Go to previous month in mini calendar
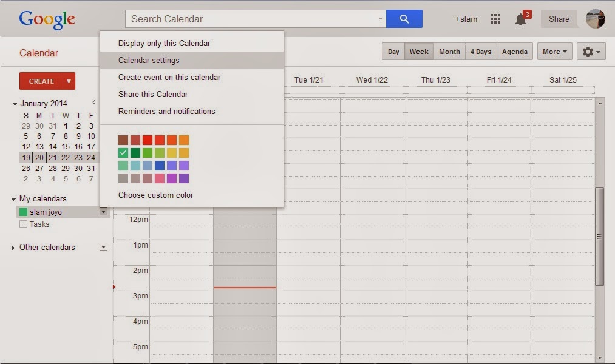 coord(93,103)
